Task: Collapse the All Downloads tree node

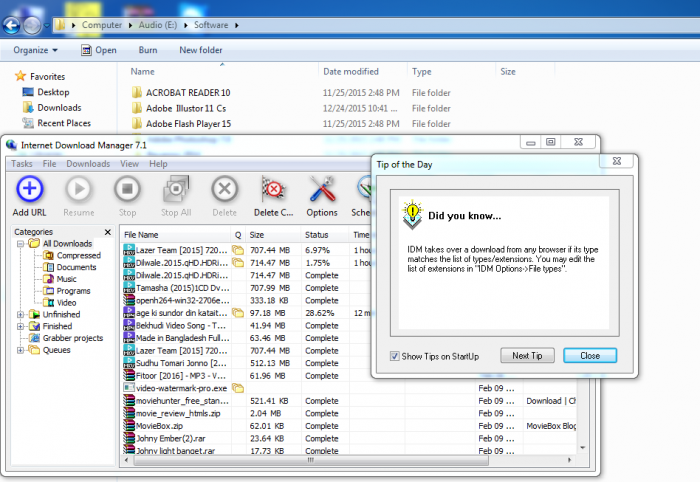Action: coord(21,244)
